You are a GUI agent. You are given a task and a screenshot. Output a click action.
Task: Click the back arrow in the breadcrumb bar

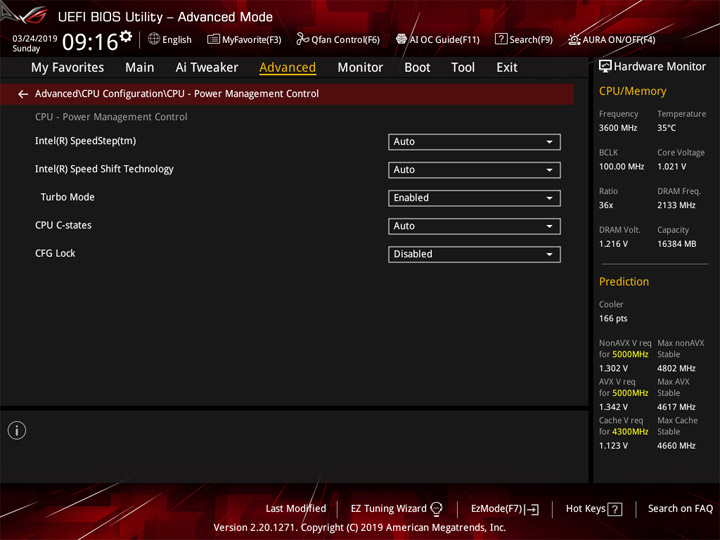click(23, 94)
